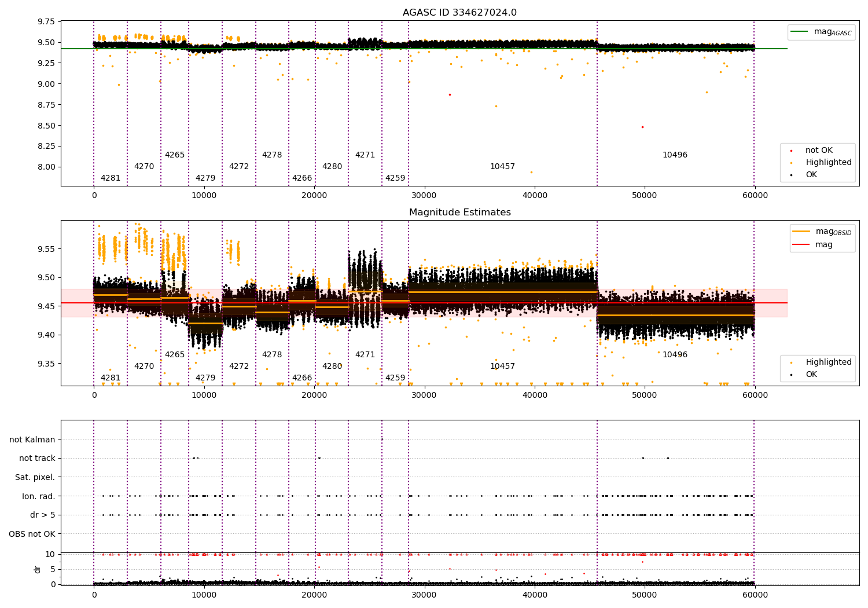Click OBSID label 4272 in AGASC ID plot
The height and width of the screenshot is (608, 868).
click(239, 167)
